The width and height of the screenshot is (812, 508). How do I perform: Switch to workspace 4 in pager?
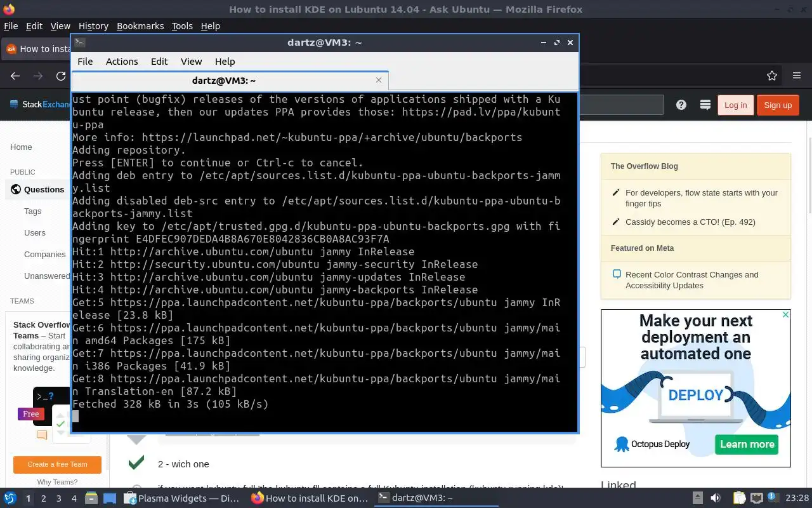74,498
